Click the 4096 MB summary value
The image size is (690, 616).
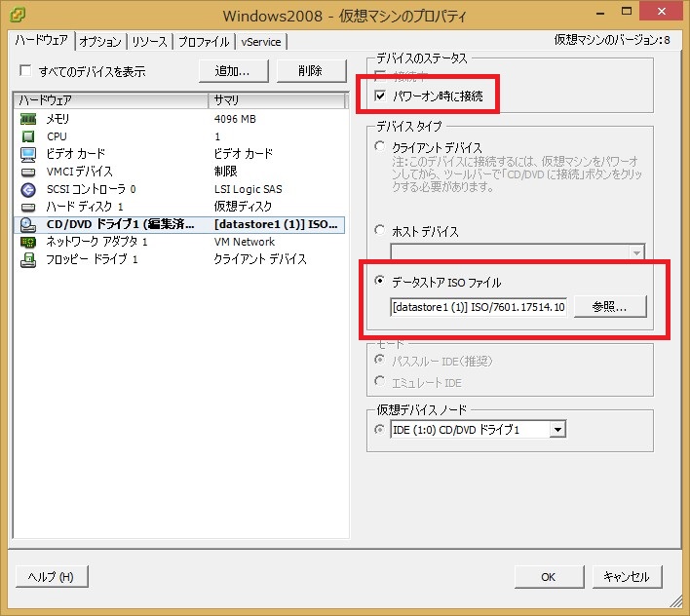235,119
